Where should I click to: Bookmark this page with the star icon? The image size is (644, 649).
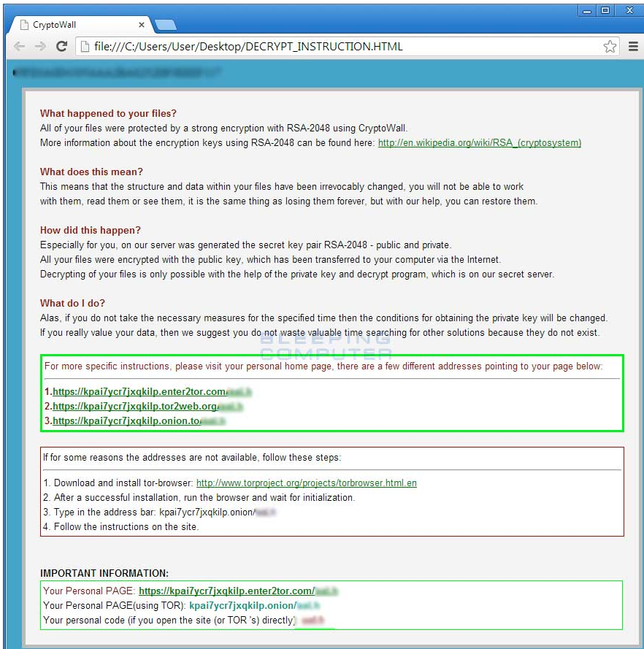coord(610,47)
